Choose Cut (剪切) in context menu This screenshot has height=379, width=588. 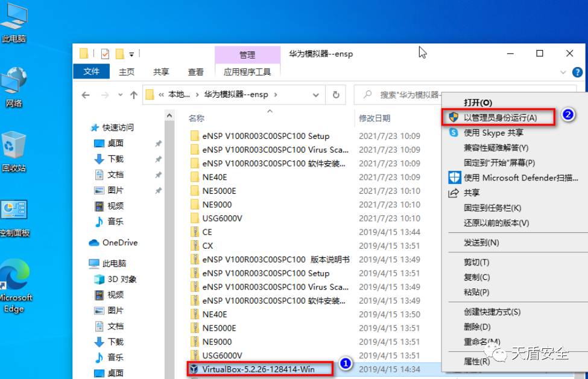(476, 262)
